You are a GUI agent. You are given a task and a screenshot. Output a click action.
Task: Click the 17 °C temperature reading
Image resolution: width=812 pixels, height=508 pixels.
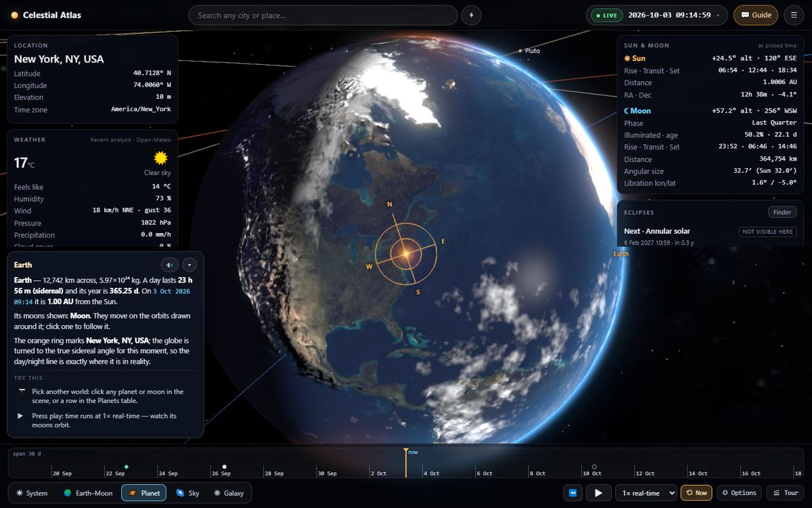(24, 163)
